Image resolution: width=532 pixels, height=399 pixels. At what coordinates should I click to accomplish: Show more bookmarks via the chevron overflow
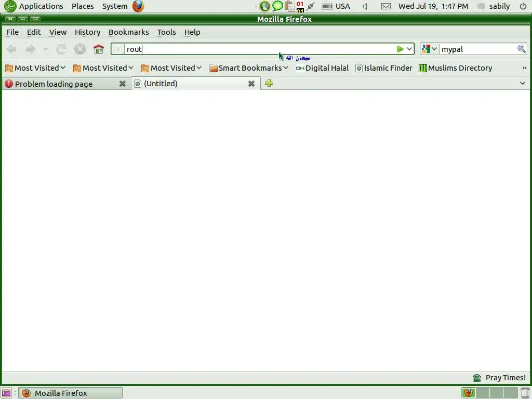[524, 68]
